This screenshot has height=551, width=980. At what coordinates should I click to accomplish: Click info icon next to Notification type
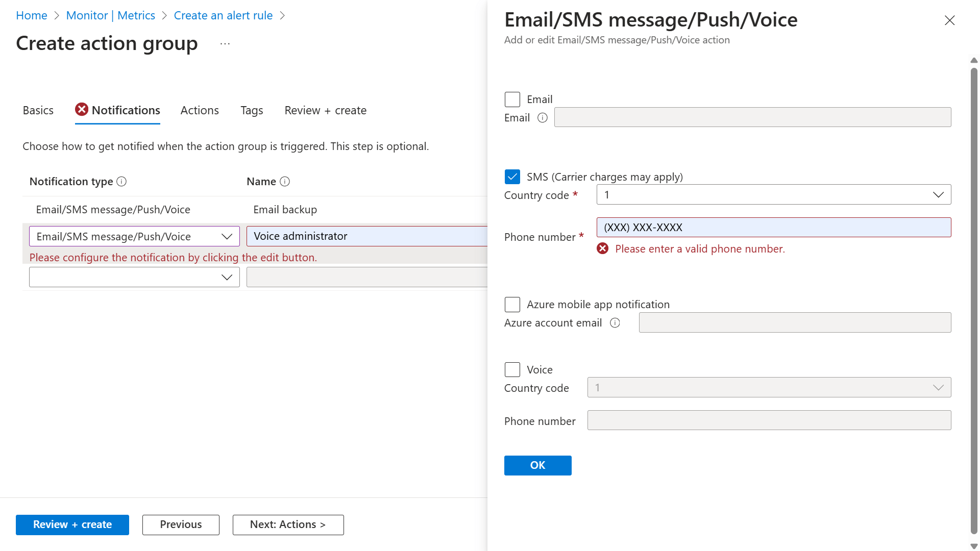[x=121, y=182]
